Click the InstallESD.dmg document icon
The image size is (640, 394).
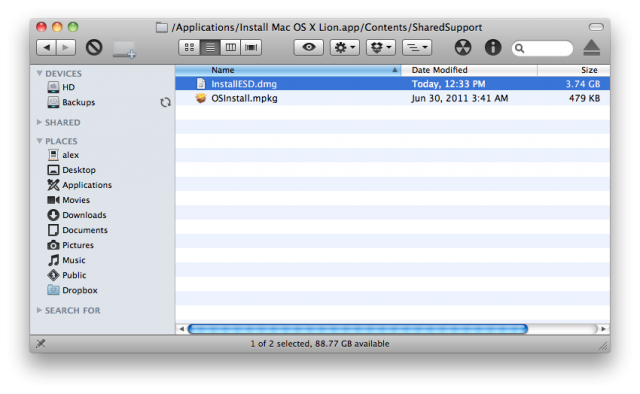[x=200, y=84]
